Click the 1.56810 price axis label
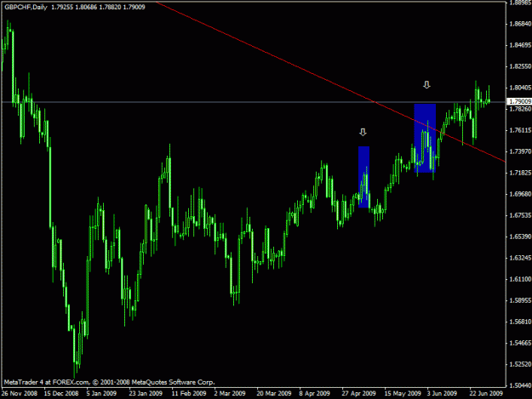532x399 pixels. pyautogui.click(x=520, y=322)
